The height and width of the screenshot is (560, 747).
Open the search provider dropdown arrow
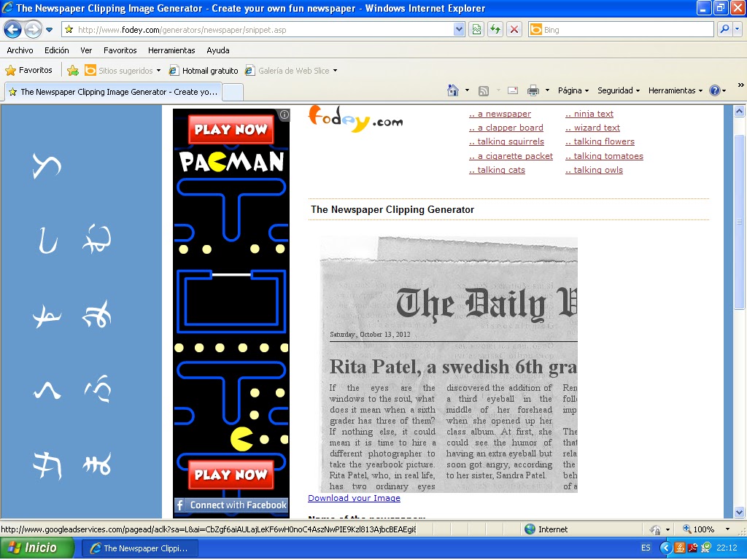tap(737, 29)
